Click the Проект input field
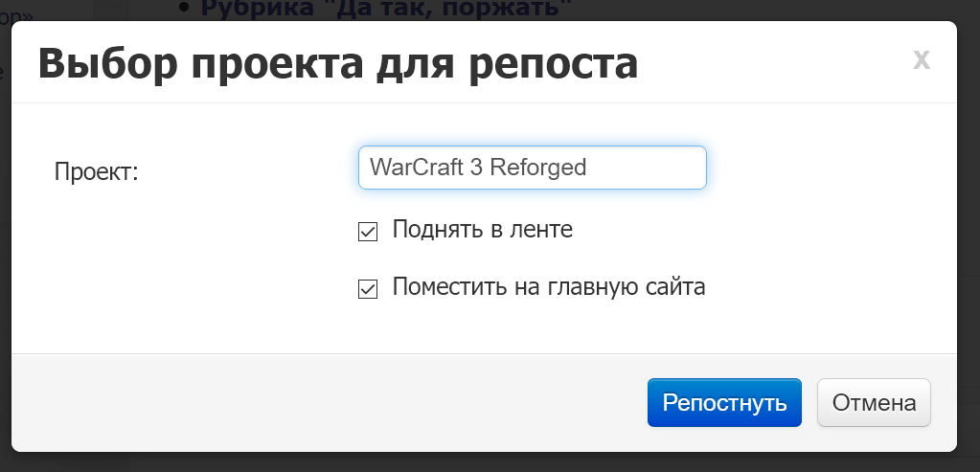Image resolution: width=980 pixels, height=472 pixels. pyautogui.click(x=532, y=168)
